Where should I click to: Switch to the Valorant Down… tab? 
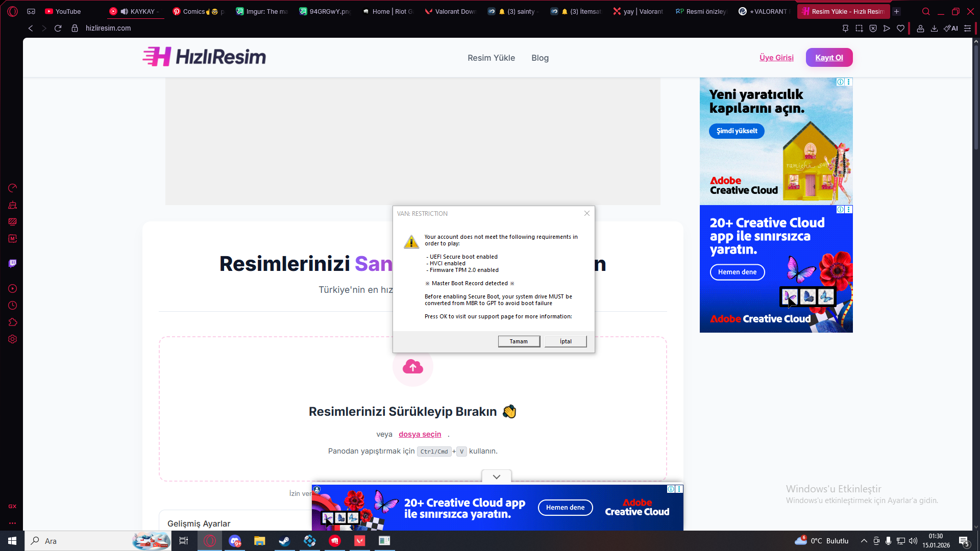coord(451,11)
